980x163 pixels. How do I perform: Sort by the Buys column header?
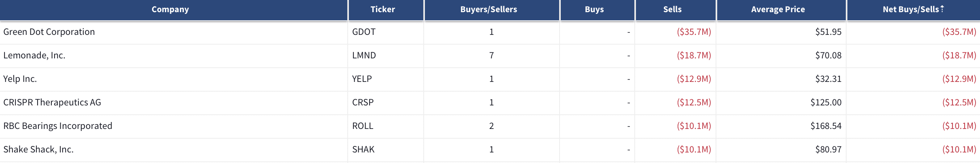pos(594,9)
